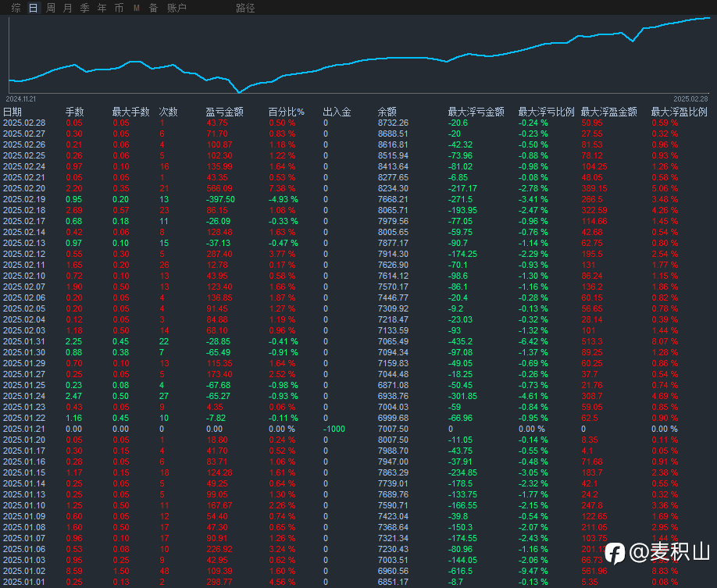Viewport: 717px width, 588px height.
Task: Switch to the 综 summary tab
Action: pyautogui.click(x=16, y=8)
